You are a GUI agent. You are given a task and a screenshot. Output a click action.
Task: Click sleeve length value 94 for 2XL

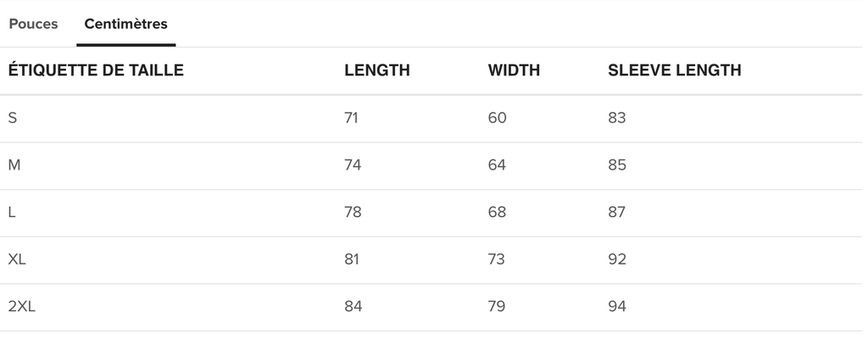[x=617, y=306]
